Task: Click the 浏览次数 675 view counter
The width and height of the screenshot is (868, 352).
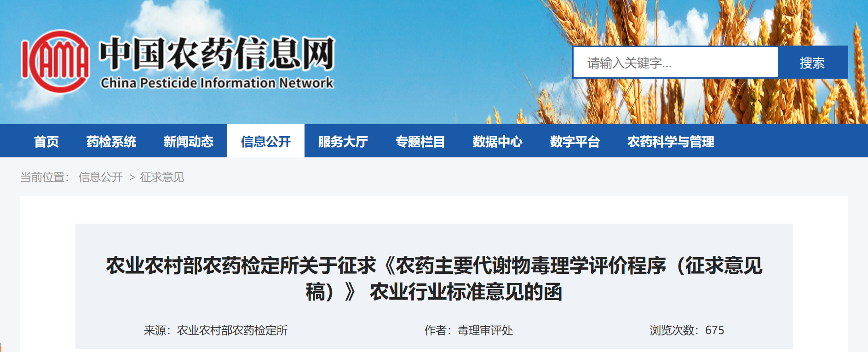Action: point(687,330)
